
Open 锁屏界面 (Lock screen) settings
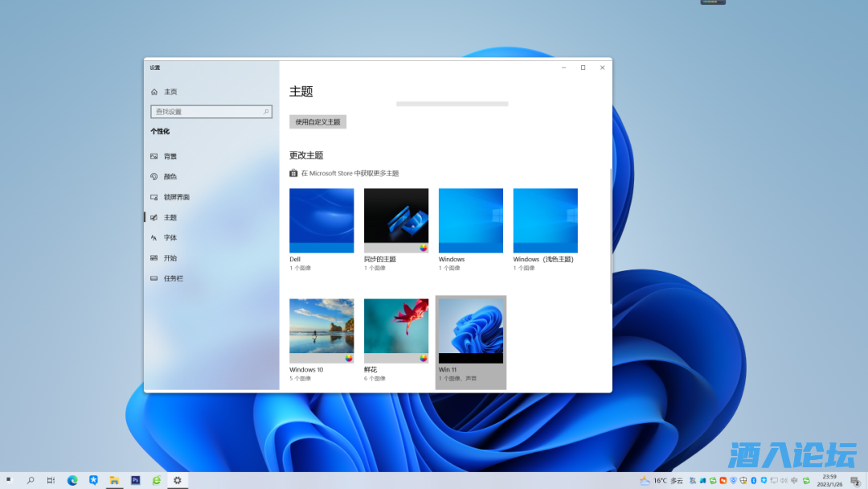(176, 197)
